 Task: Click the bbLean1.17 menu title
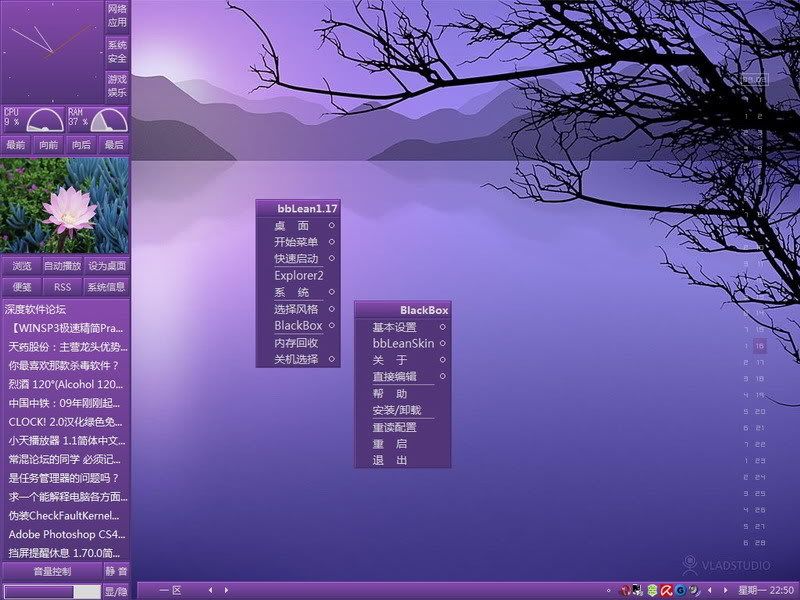click(x=298, y=208)
